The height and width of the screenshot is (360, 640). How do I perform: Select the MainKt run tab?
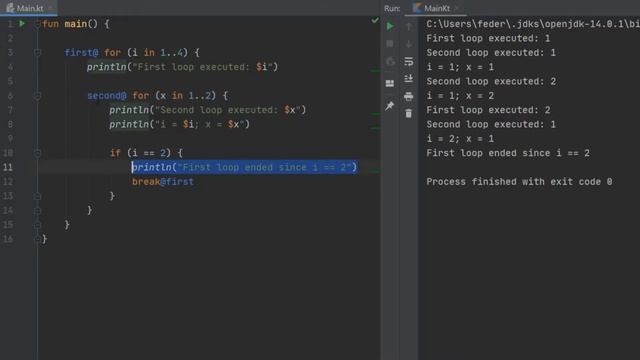(x=437, y=8)
